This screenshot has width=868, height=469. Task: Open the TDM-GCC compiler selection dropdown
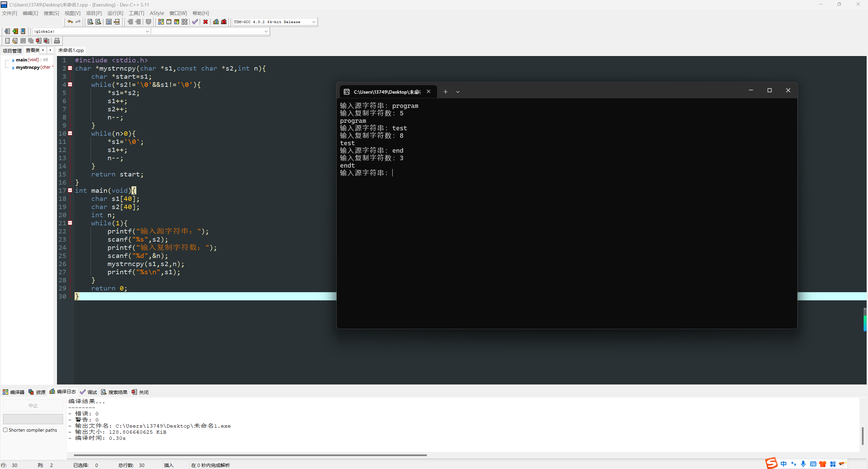(x=314, y=22)
